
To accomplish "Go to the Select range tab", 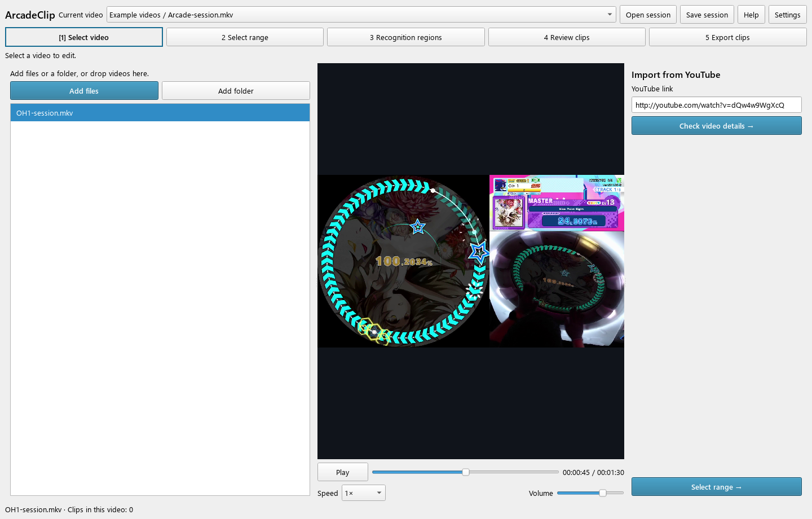I will click(245, 37).
